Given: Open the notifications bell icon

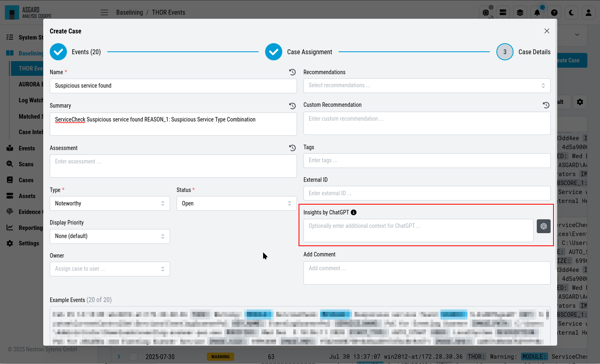Looking at the screenshot, I should [x=537, y=13].
